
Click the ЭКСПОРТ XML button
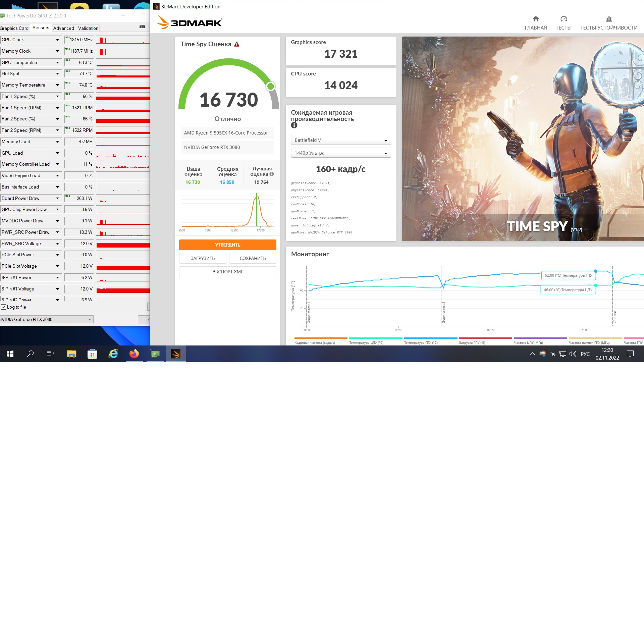tap(227, 272)
